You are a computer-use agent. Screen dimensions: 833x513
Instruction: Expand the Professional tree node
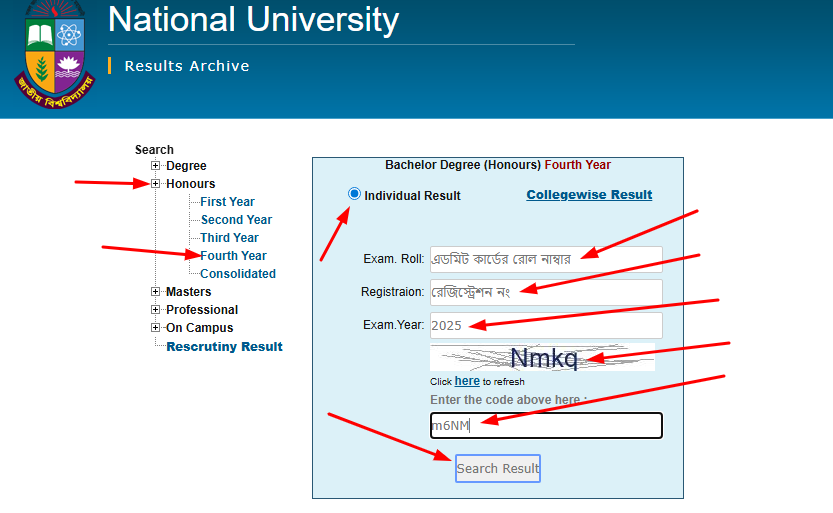(x=155, y=310)
